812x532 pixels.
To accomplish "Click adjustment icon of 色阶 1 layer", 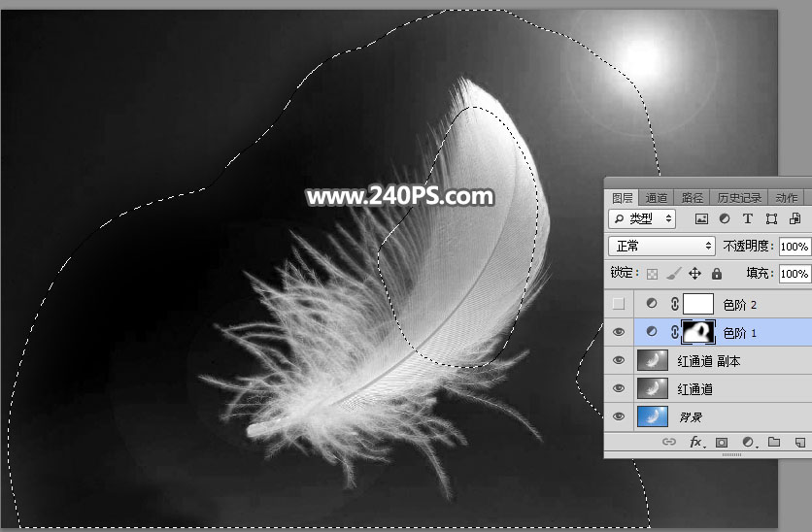I will pos(652,332).
